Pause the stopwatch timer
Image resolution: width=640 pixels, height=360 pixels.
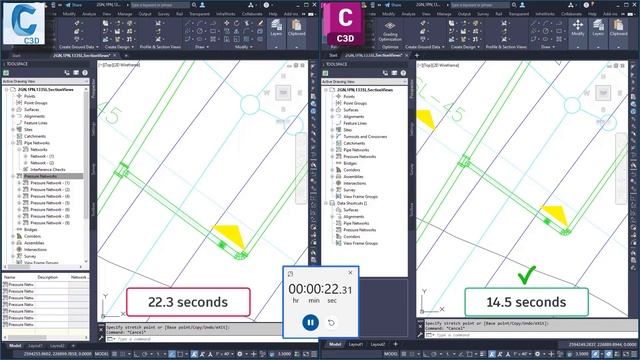(x=310, y=322)
